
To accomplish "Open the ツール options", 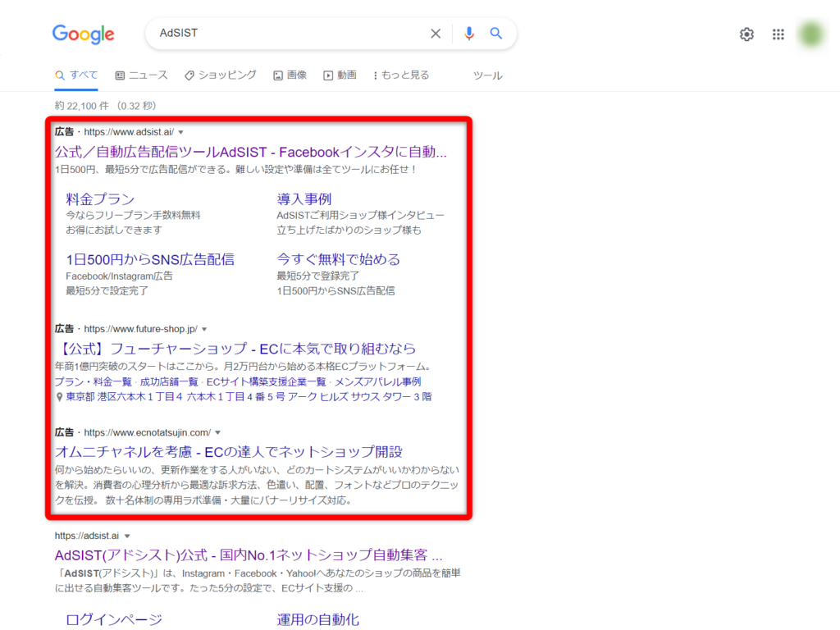I will click(487, 76).
